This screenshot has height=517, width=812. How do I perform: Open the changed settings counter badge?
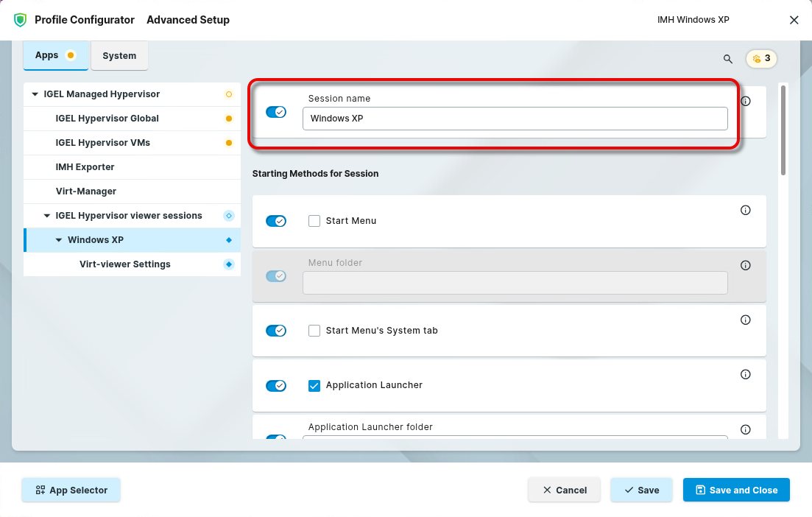761,59
